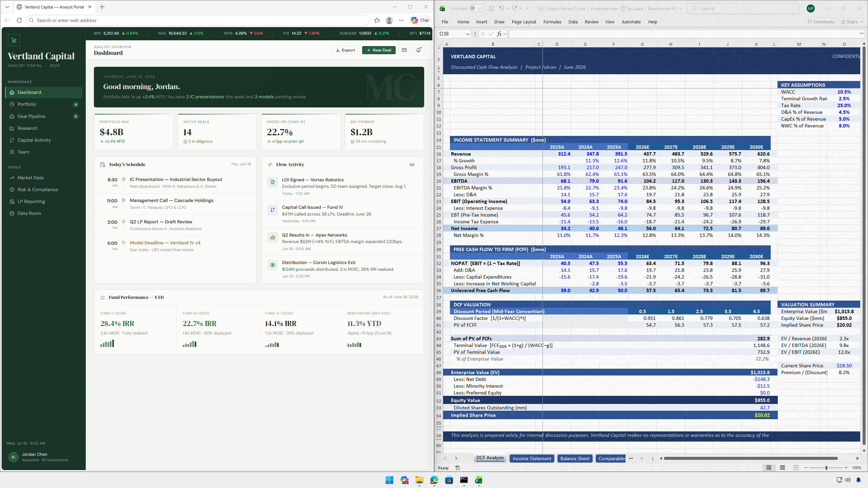Click the browser profile avatar icon
868x488 pixels.
pos(389,20)
